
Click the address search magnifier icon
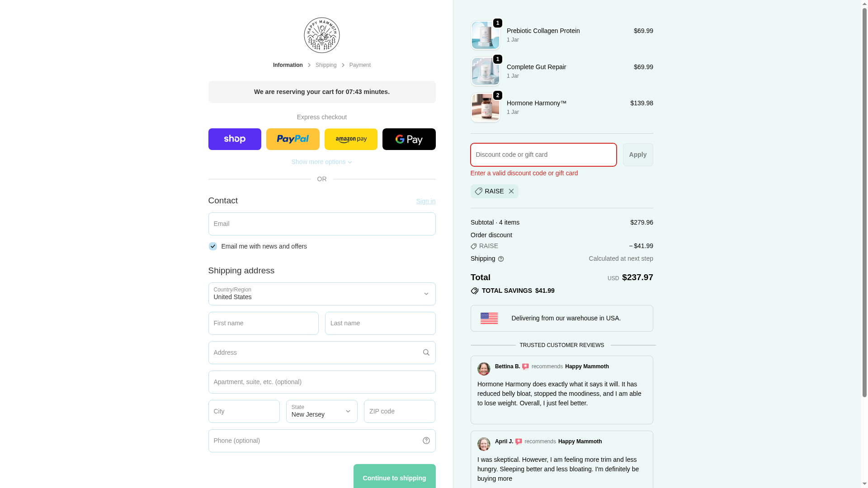[x=426, y=352]
